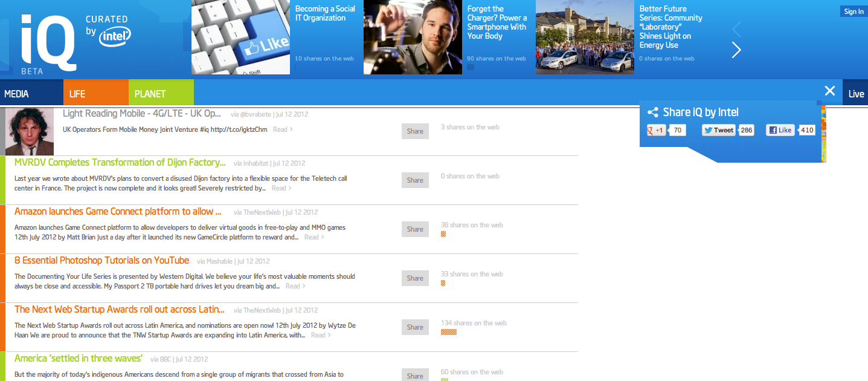Open the Facebook Like keyboard thumbnail
Screen dimensions: 868x381
tap(241, 37)
